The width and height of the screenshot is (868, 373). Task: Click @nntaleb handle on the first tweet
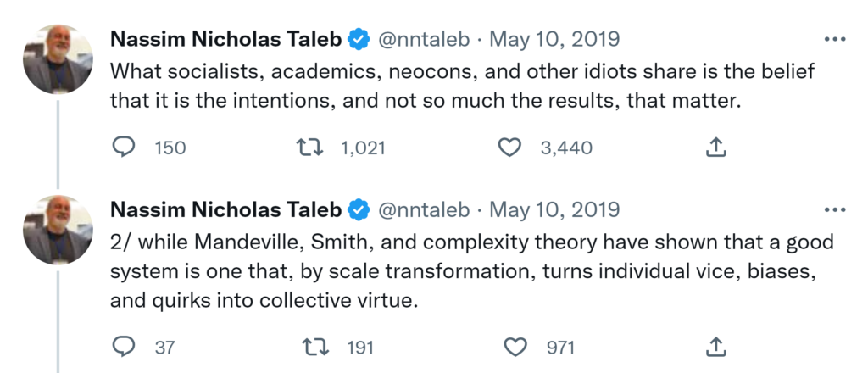coord(424,39)
